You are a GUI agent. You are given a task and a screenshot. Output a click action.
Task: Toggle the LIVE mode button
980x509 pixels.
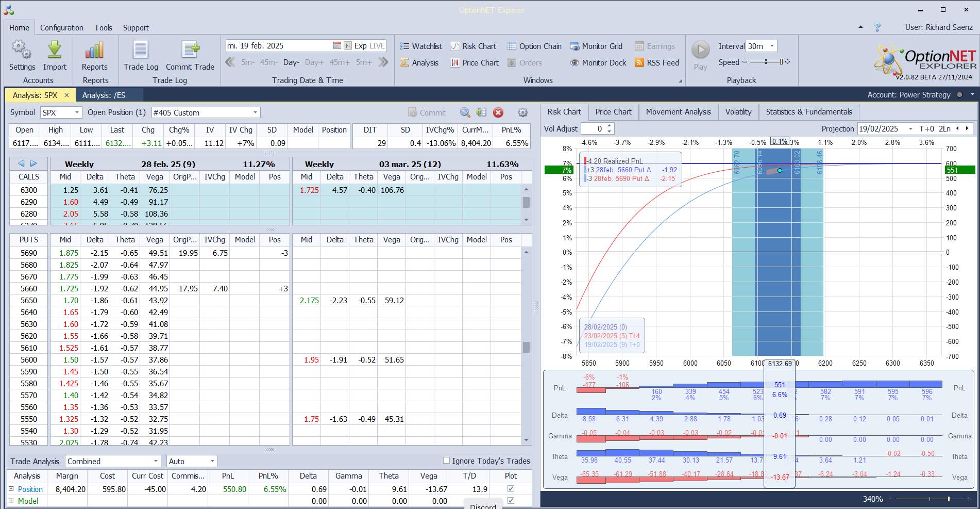click(x=377, y=46)
